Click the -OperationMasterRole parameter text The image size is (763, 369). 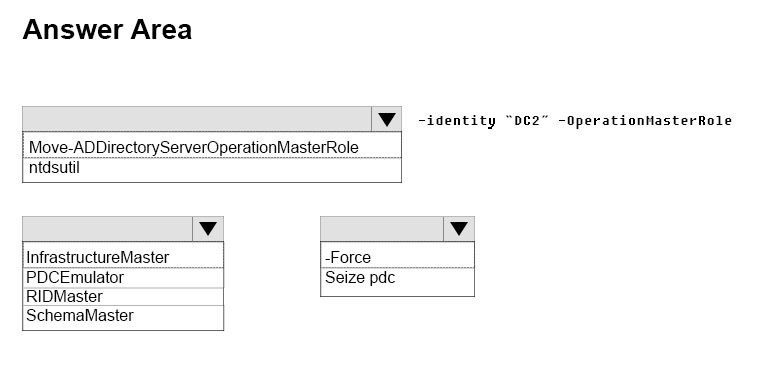pos(645,120)
